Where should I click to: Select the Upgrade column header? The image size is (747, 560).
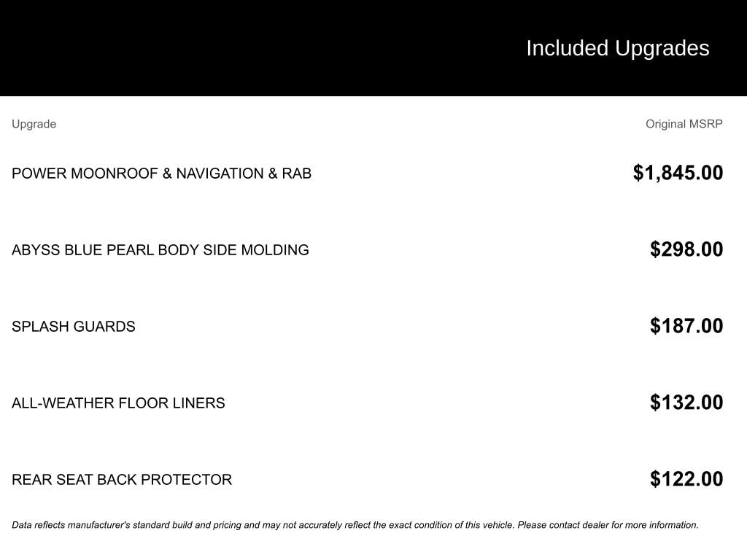tap(34, 124)
